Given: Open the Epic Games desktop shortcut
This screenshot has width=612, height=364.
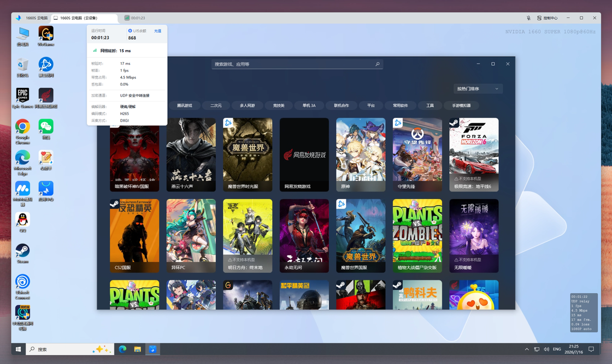Looking at the screenshot, I should 22,98.
